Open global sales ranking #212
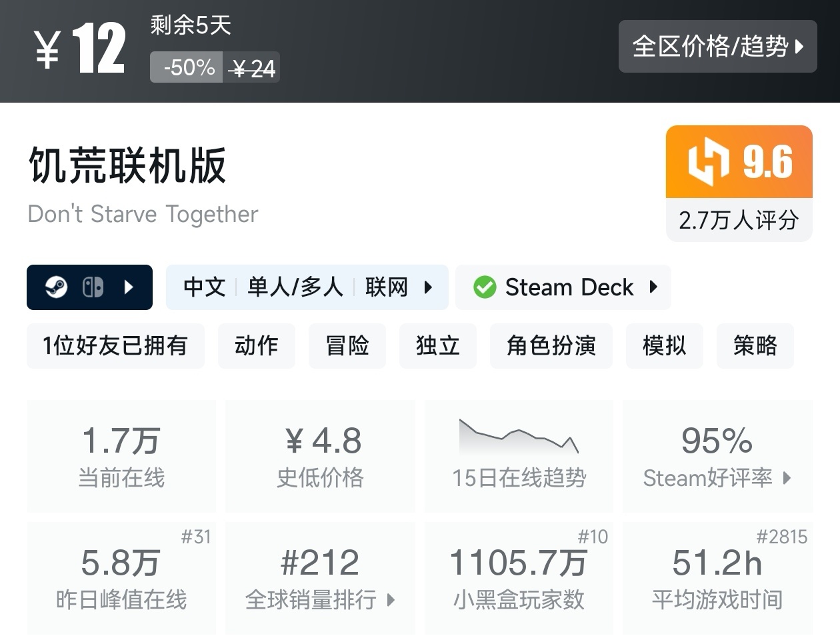The height and width of the screenshot is (642, 840). (x=320, y=578)
